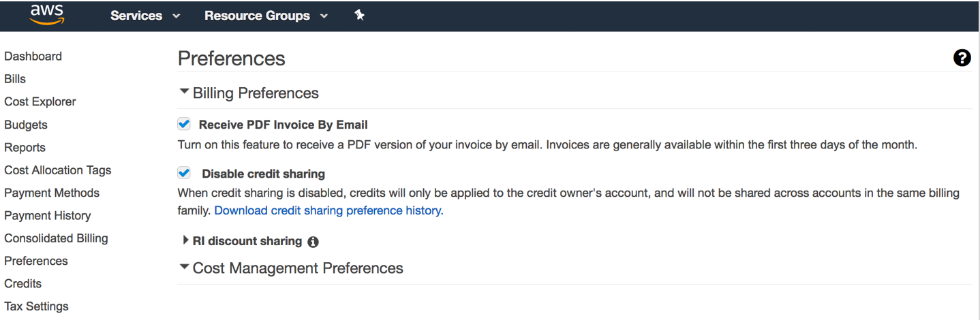Uncheck Receive PDF Invoice By Email
The image size is (980, 320).
click(x=183, y=124)
